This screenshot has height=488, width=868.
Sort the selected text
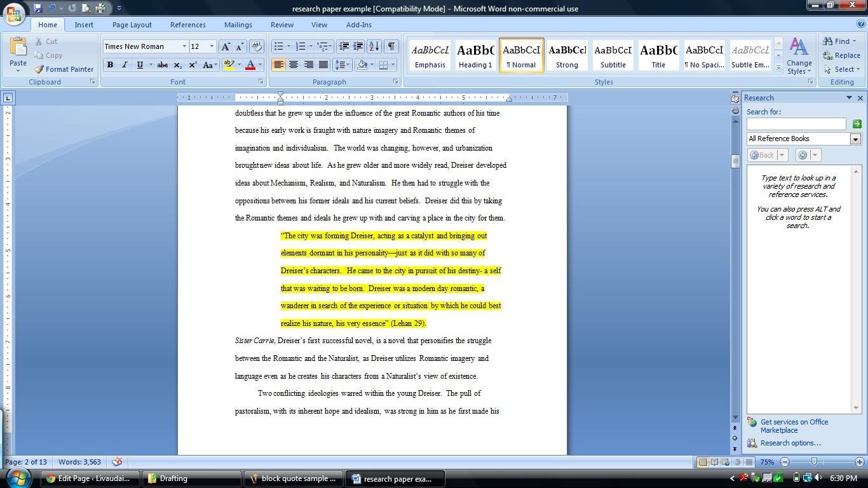click(374, 46)
